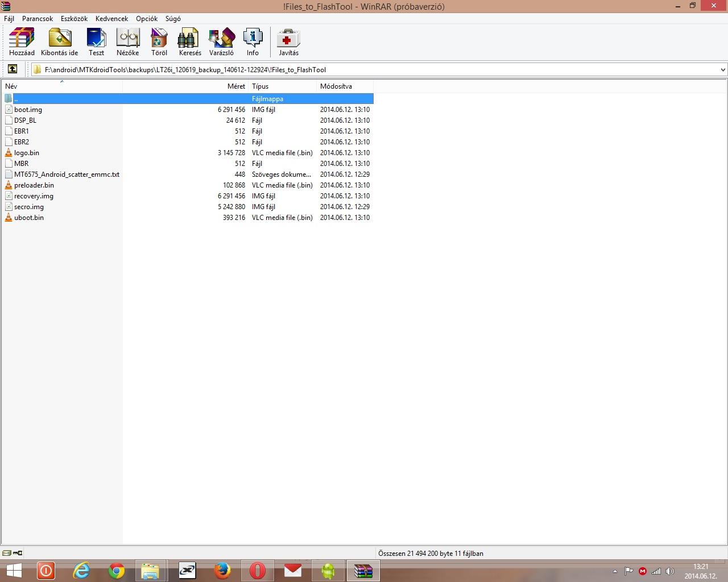Click the WinRAR title bar app icon
This screenshot has width=728, height=582.
point(6,6)
